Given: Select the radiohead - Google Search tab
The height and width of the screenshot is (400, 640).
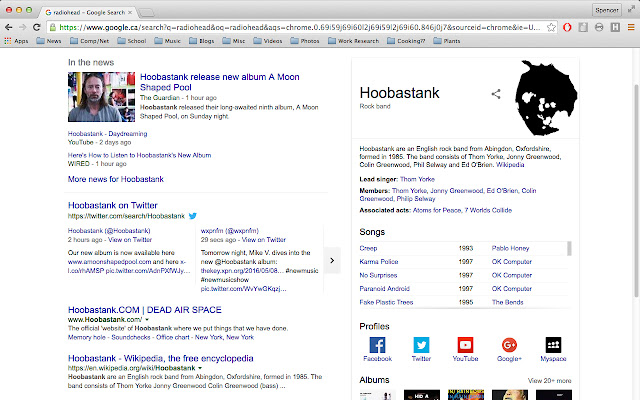Looking at the screenshot, I should click(89, 13).
